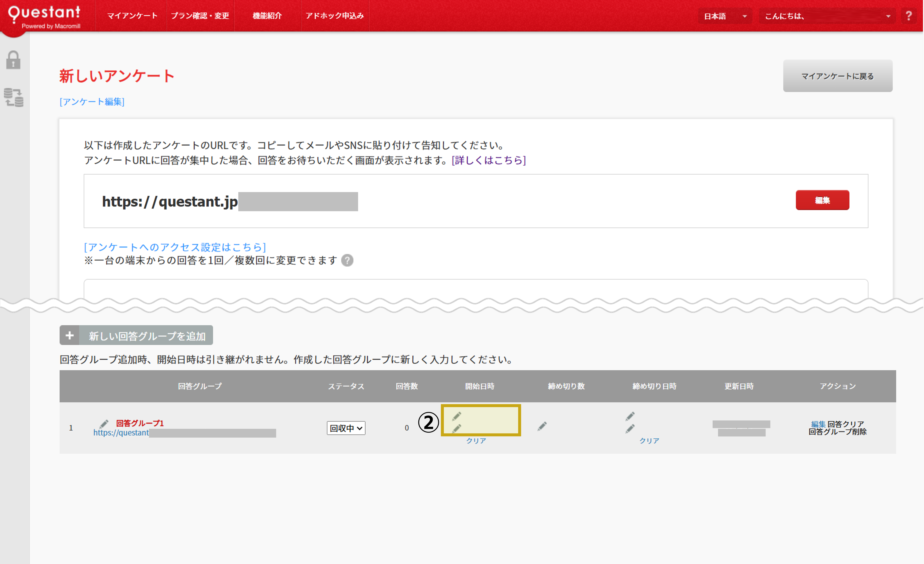
Task: Click クリア under 締め切り日時
Action: tap(649, 441)
